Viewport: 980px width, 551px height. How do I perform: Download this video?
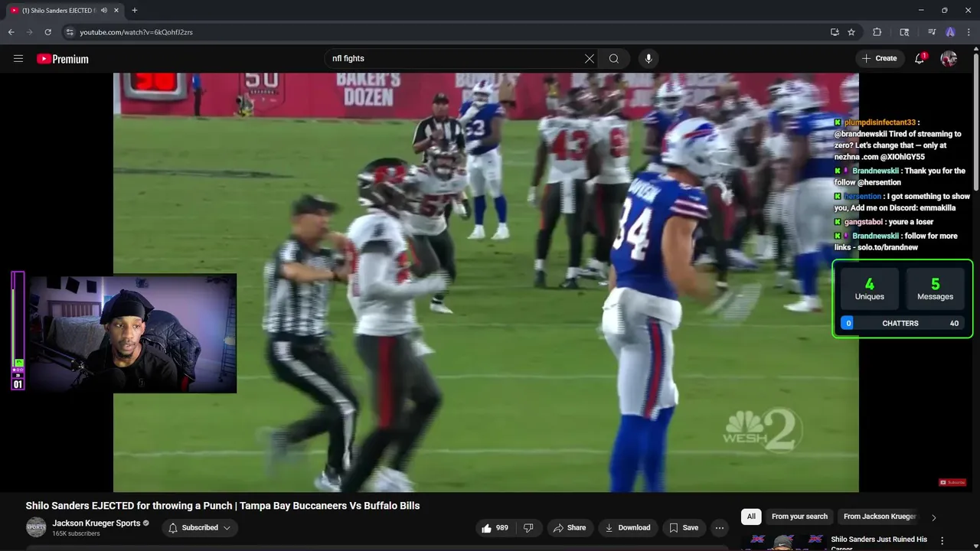click(628, 527)
